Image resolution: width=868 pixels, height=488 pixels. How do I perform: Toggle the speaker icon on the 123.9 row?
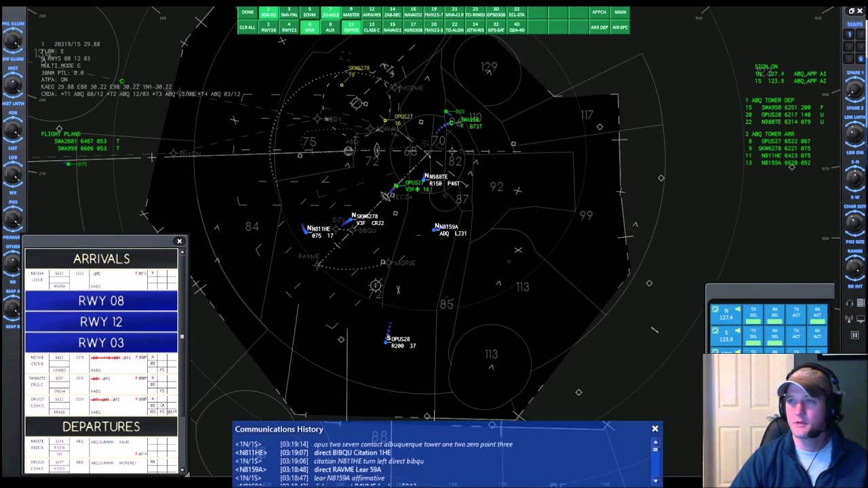coord(738,330)
